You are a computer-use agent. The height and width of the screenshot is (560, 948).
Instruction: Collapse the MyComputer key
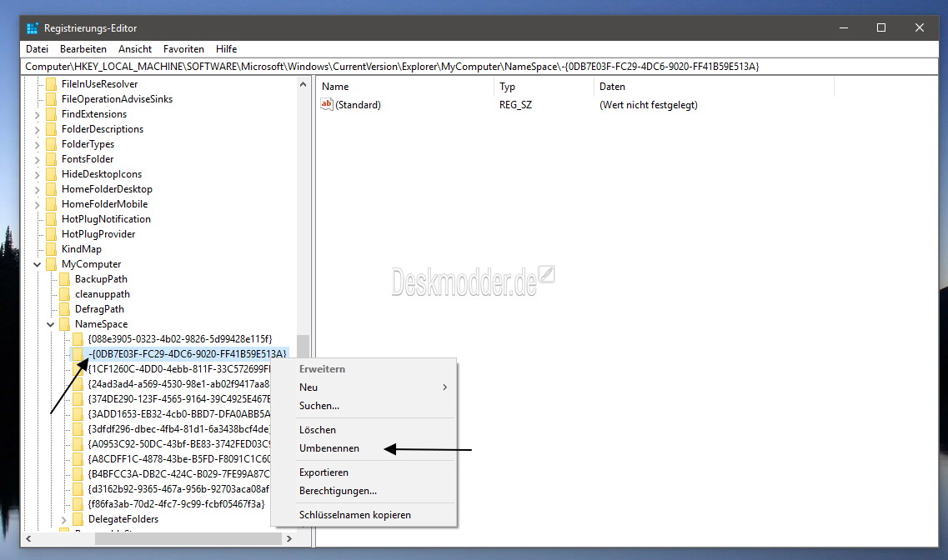pyautogui.click(x=38, y=264)
